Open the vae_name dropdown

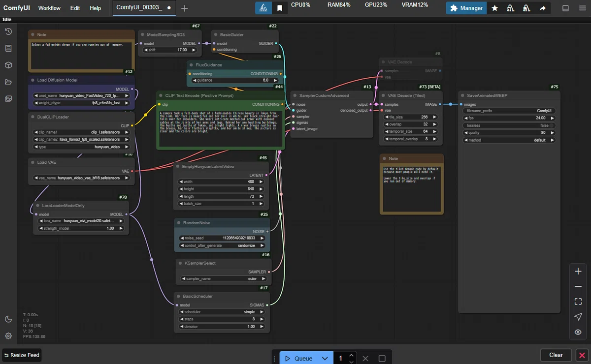point(82,178)
